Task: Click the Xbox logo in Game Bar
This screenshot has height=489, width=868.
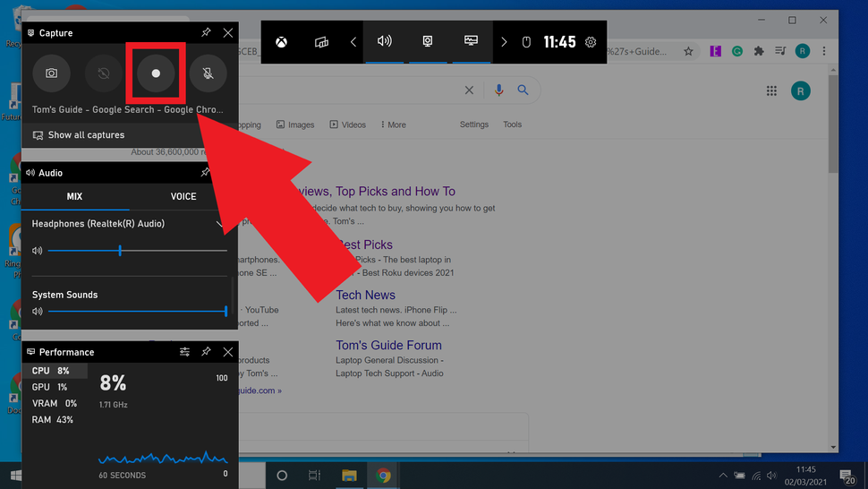Action: coord(282,42)
